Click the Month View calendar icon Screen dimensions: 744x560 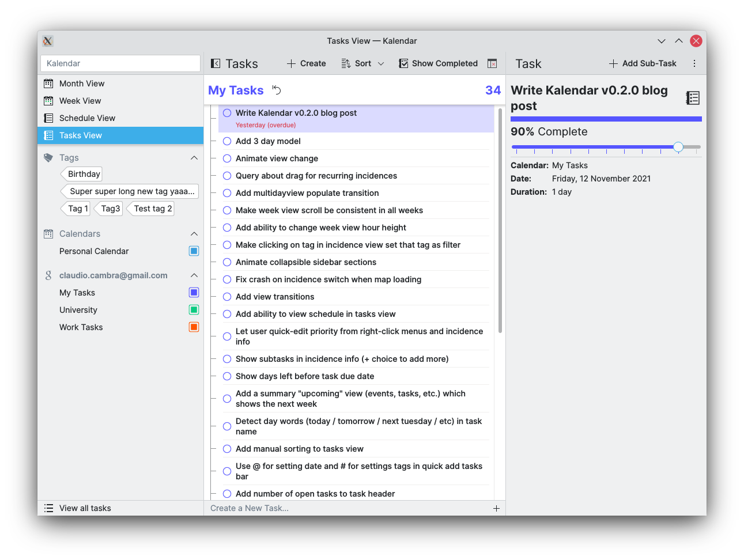(48, 84)
